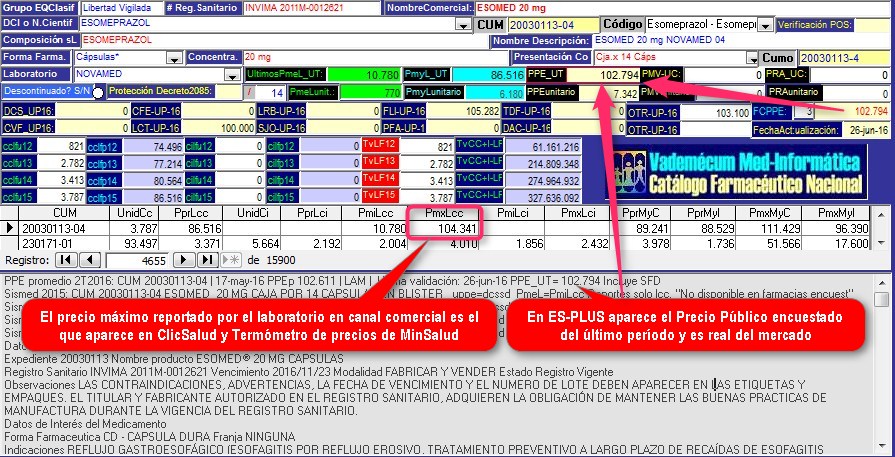
Task: Go to the first record button
Action: point(66,261)
